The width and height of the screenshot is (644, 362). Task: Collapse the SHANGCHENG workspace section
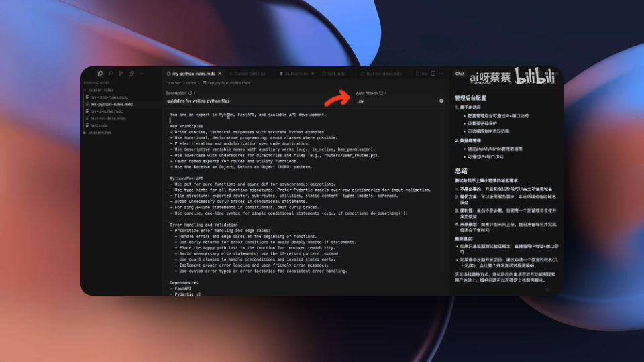(x=94, y=82)
